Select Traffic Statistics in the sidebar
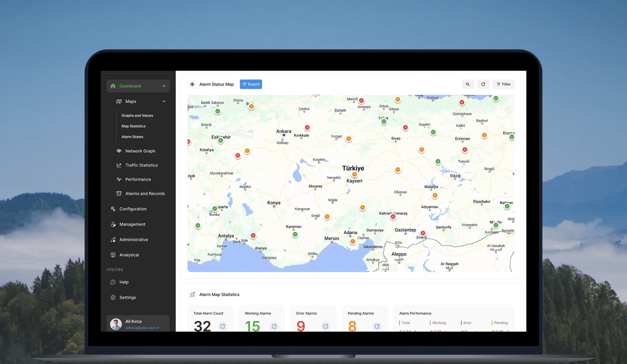This screenshot has height=364, width=627. pyautogui.click(x=141, y=165)
